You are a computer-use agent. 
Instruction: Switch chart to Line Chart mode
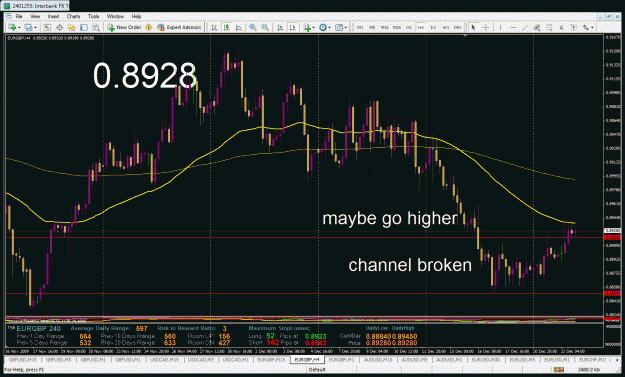239,27
